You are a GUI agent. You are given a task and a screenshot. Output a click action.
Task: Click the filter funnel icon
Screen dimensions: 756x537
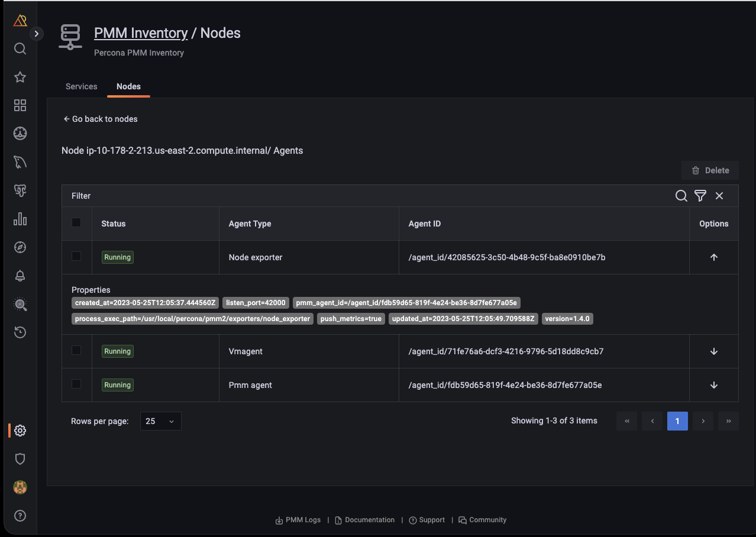coord(700,196)
